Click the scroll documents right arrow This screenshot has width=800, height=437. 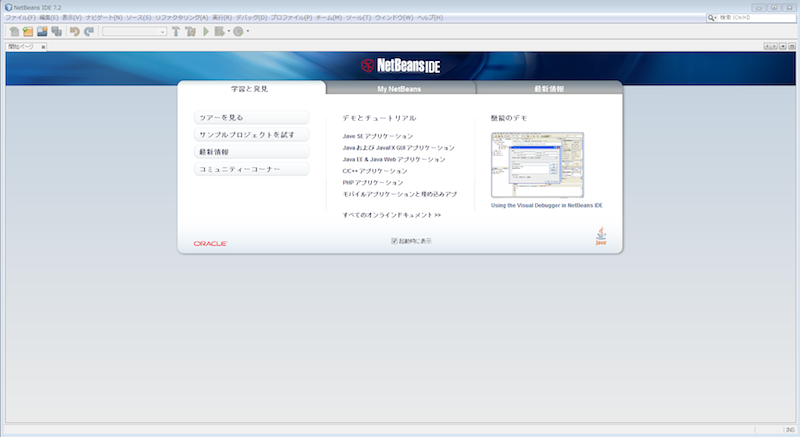pos(774,46)
